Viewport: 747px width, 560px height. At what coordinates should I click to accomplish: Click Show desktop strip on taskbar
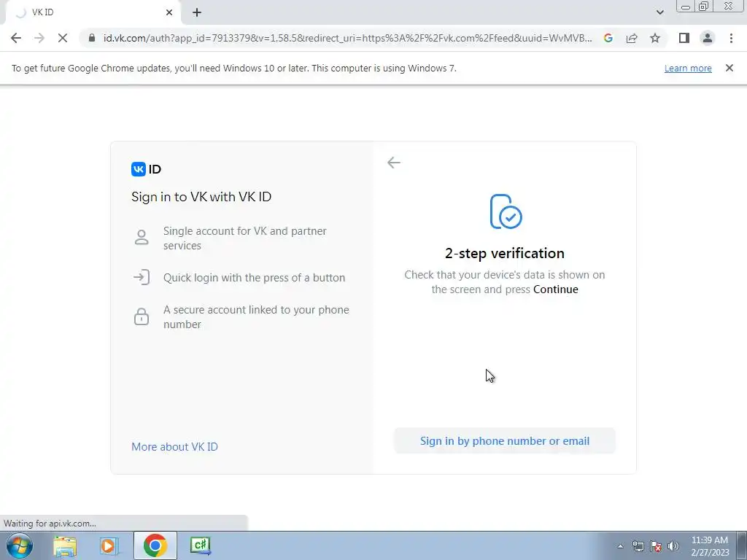click(742, 545)
